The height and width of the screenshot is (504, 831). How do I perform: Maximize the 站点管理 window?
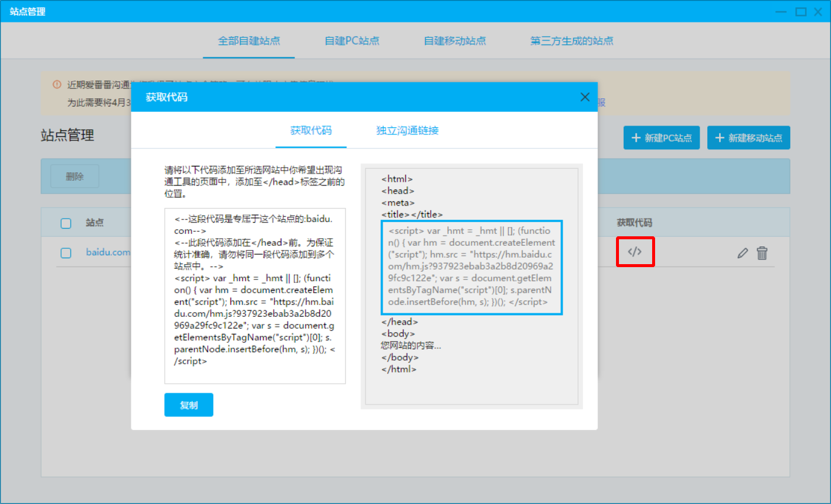801,12
